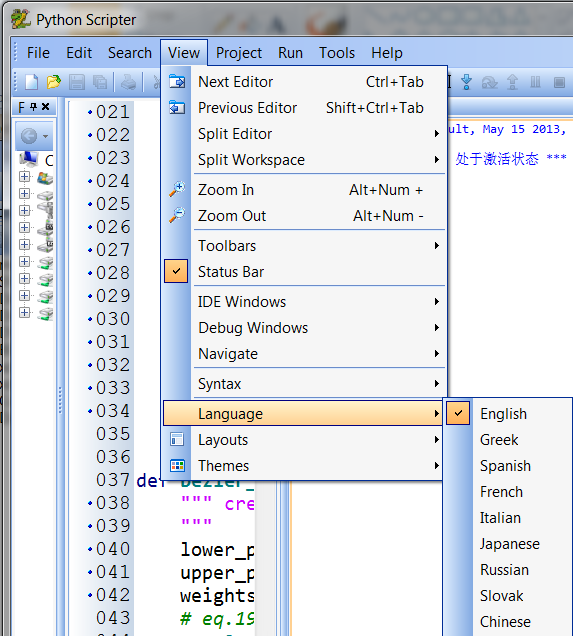Expand the Split Workspace submenu
The width and height of the screenshot is (573, 636).
(x=304, y=160)
